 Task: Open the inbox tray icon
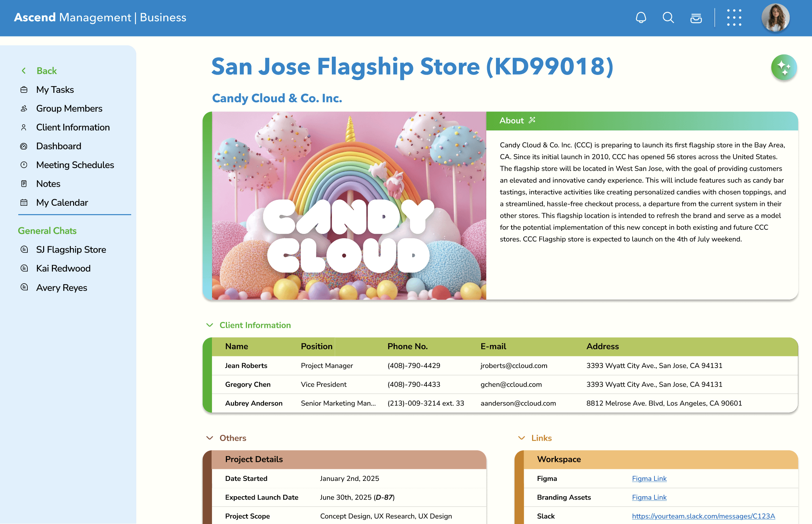696,18
